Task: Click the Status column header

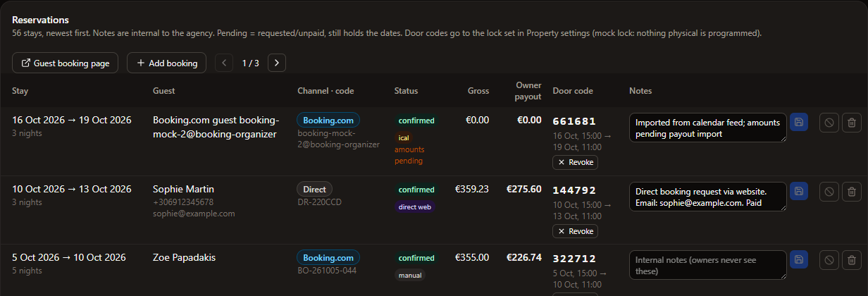Action: (x=406, y=91)
